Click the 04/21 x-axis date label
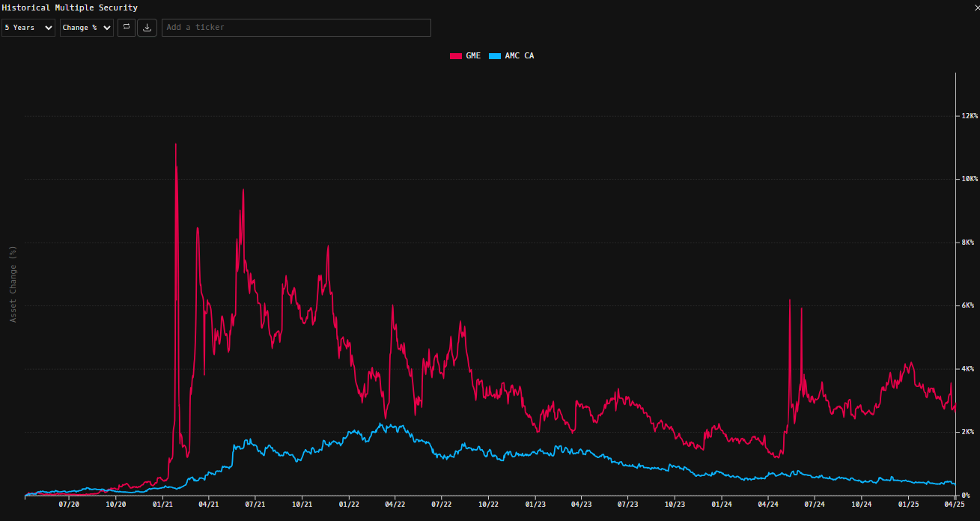This screenshot has height=521, width=980. coord(208,505)
